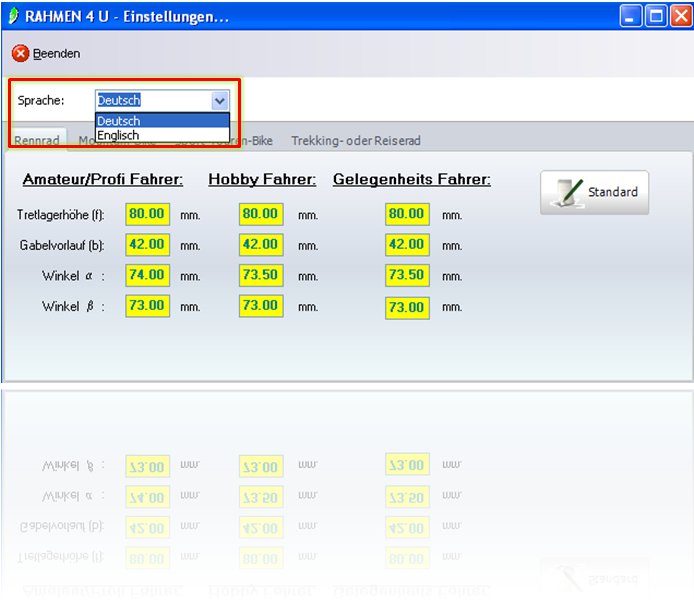Select Gelegenheits Fahrer Winkel α field
Viewport: 694px width, 603px height.
(407, 276)
